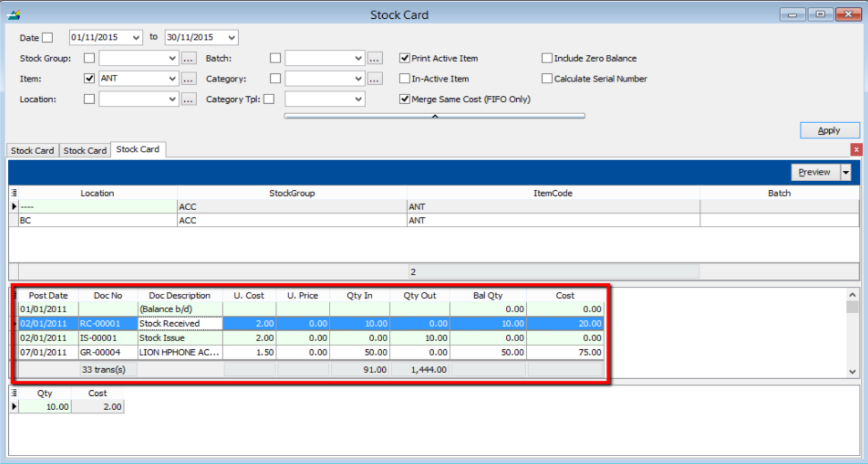Open column chooser icon in Location grid

tap(14, 193)
